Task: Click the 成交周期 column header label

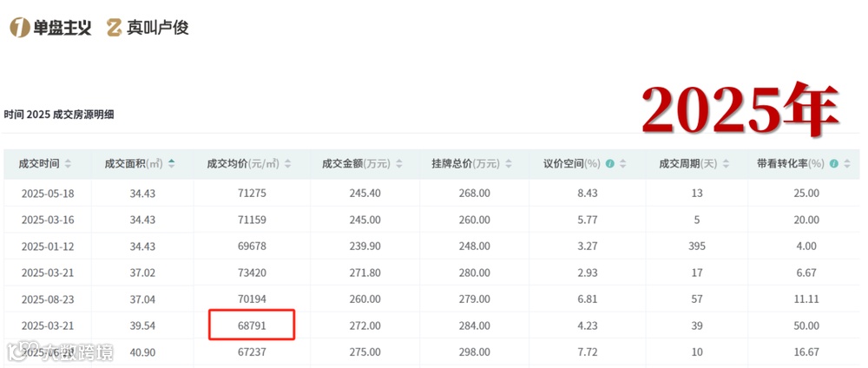Action: (688, 164)
